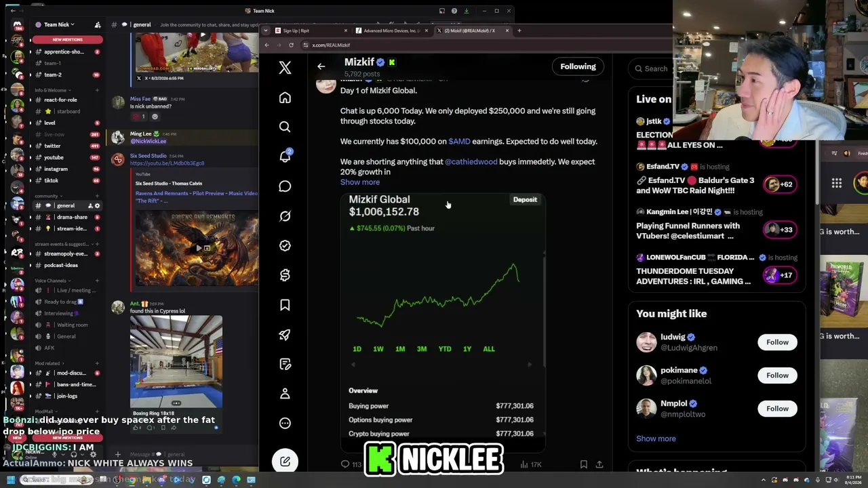The image size is (868, 488).
Task: Select the YTD chart range
Action: point(445,349)
